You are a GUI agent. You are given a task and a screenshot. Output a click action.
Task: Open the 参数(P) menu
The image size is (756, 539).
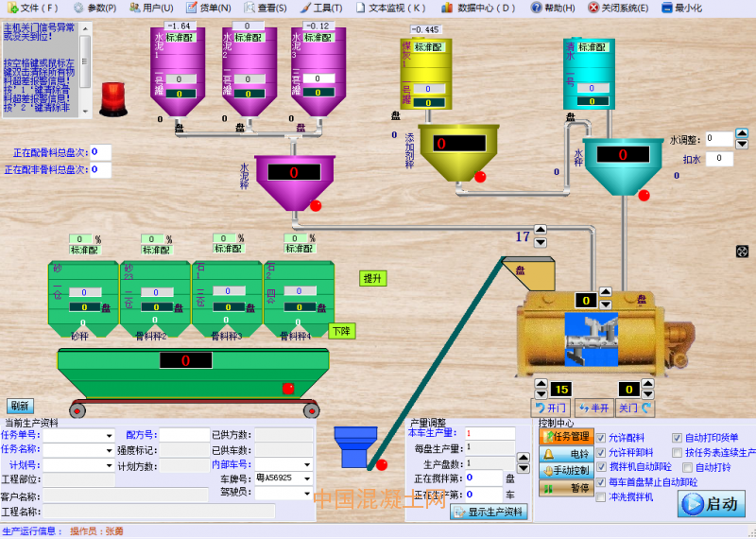pyautogui.click(x=95, y=8)
